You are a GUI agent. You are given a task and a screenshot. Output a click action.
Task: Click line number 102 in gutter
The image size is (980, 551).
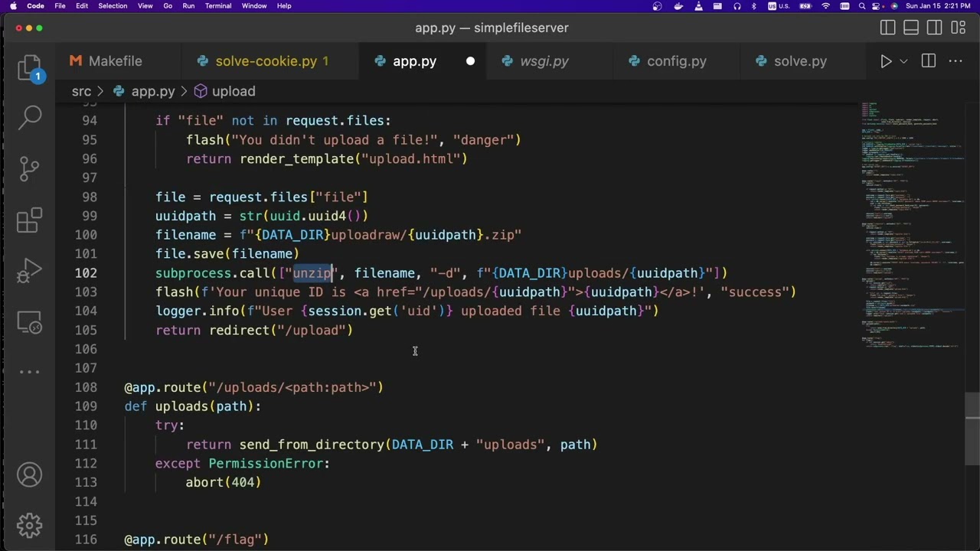pyautogui.click(x=86, y=273)
